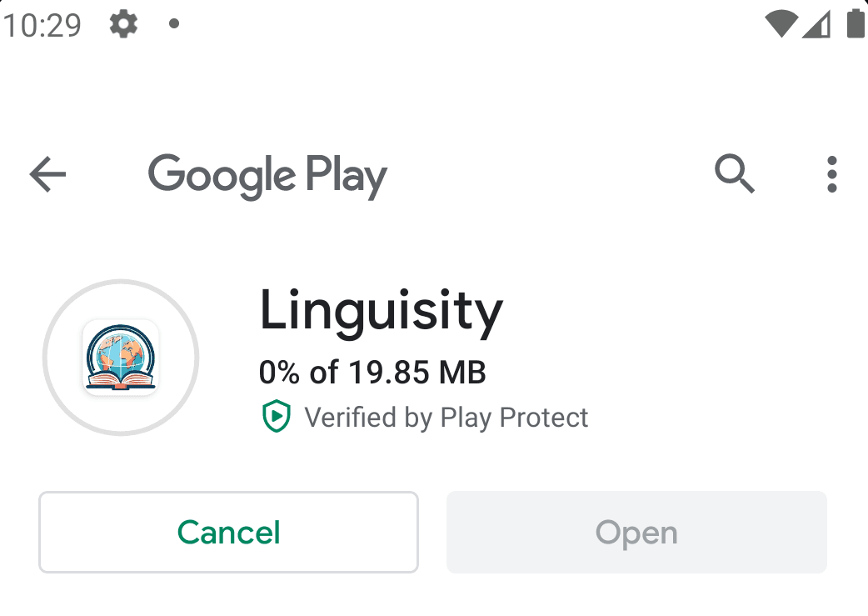Tap the cellular signal strength icon
The width and height of the screenshot is (868, 616).
point(817,25)
